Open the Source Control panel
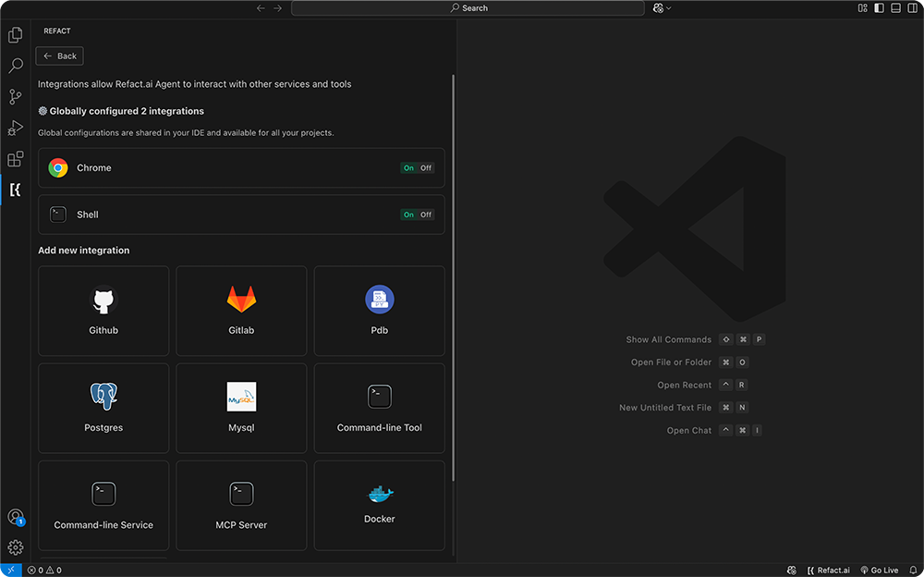Viewport: 924px width, 577px height. [15, 96]
